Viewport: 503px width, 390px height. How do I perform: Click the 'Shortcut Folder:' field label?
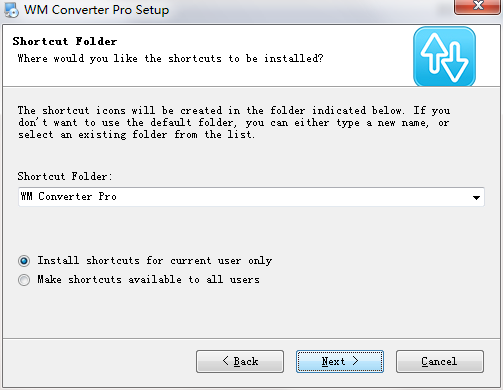[65, 176]
